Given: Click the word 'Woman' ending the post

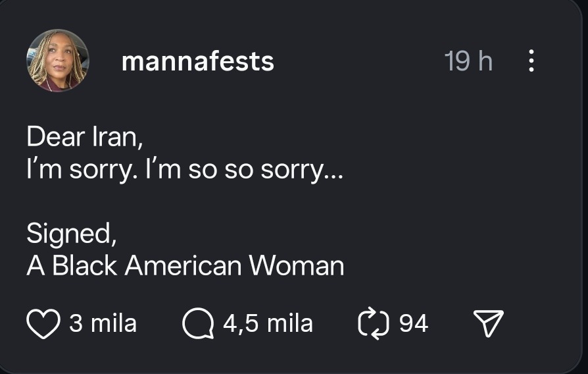Looking at the screenshot, I should [296, 266].
